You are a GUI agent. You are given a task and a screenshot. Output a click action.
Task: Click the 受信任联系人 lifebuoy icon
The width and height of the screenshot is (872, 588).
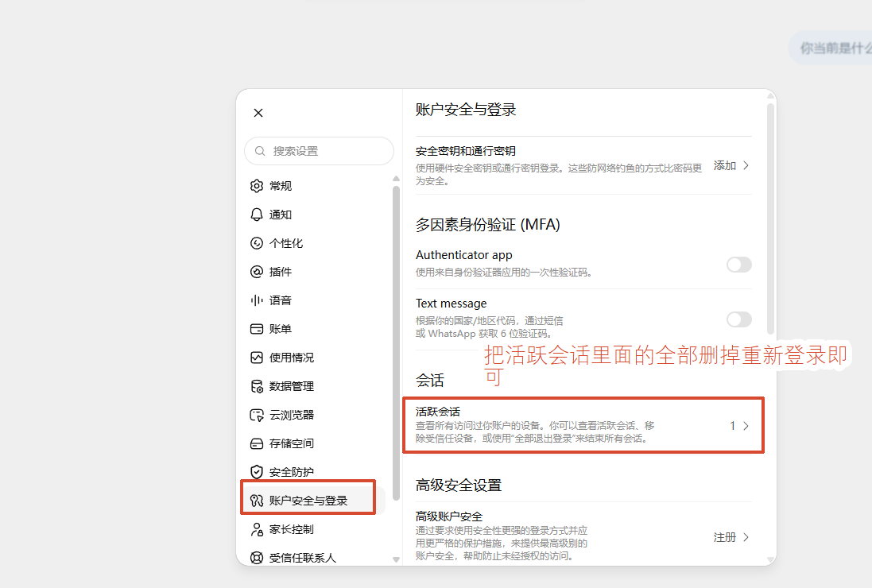[x=257, y=558]
